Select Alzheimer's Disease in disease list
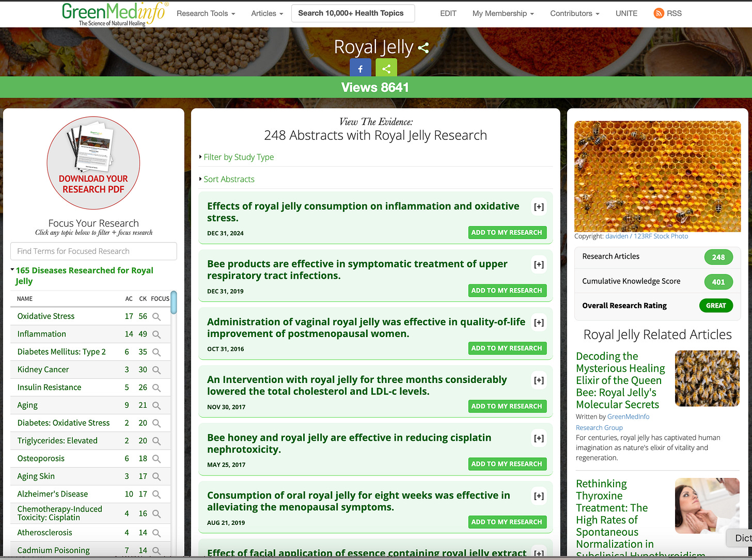 (53, 494)
